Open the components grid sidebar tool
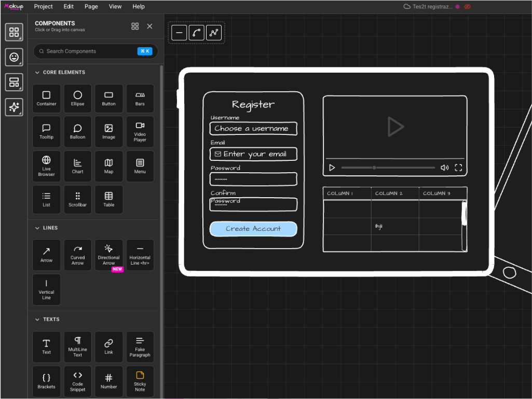The image size is (532, 399). pyautogui.click(x=14, y=32)
